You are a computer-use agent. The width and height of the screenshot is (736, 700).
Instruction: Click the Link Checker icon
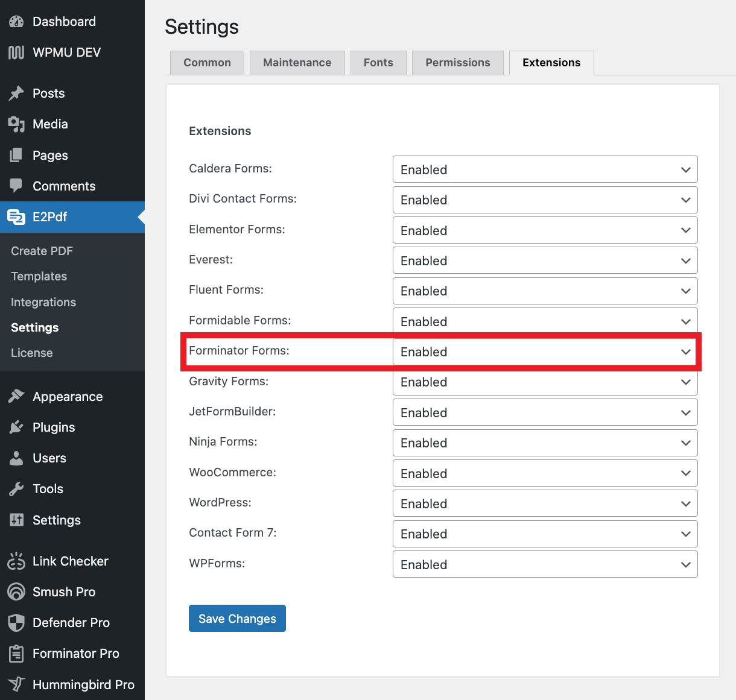16,561
